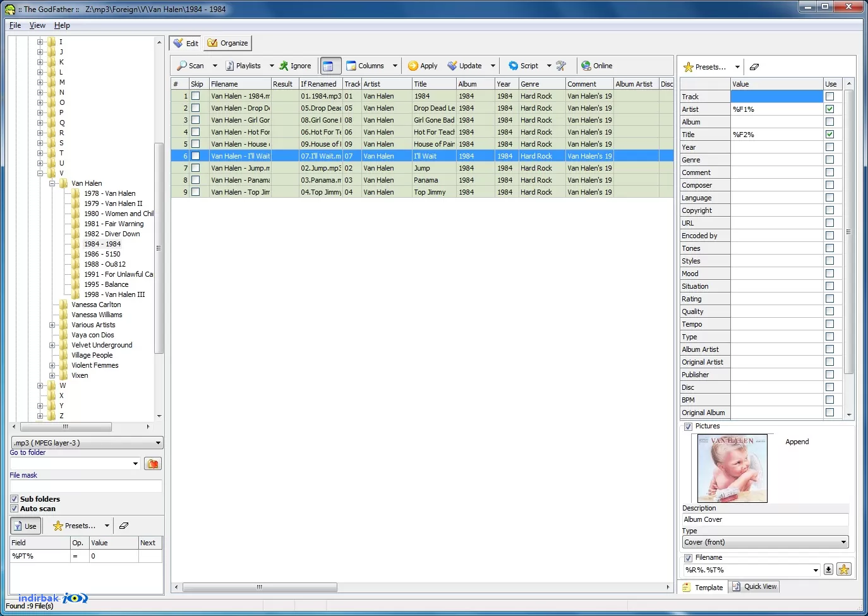Clear tag values with the eraser icon

pos(754,67)
